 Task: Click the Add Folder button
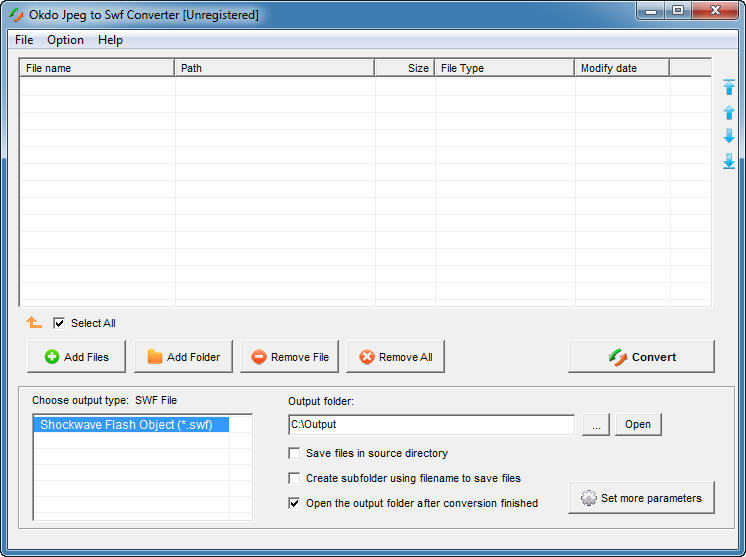[x=183, y=357]
